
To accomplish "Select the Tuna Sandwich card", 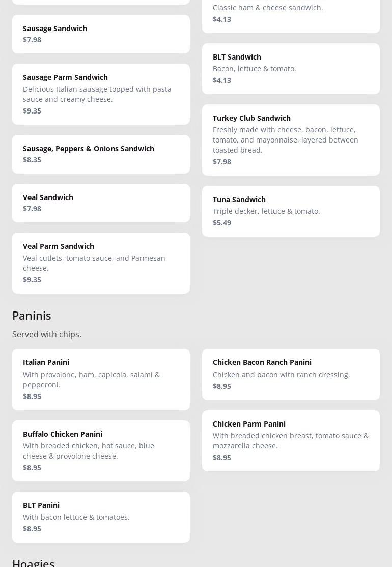I will tap(290, 211).
